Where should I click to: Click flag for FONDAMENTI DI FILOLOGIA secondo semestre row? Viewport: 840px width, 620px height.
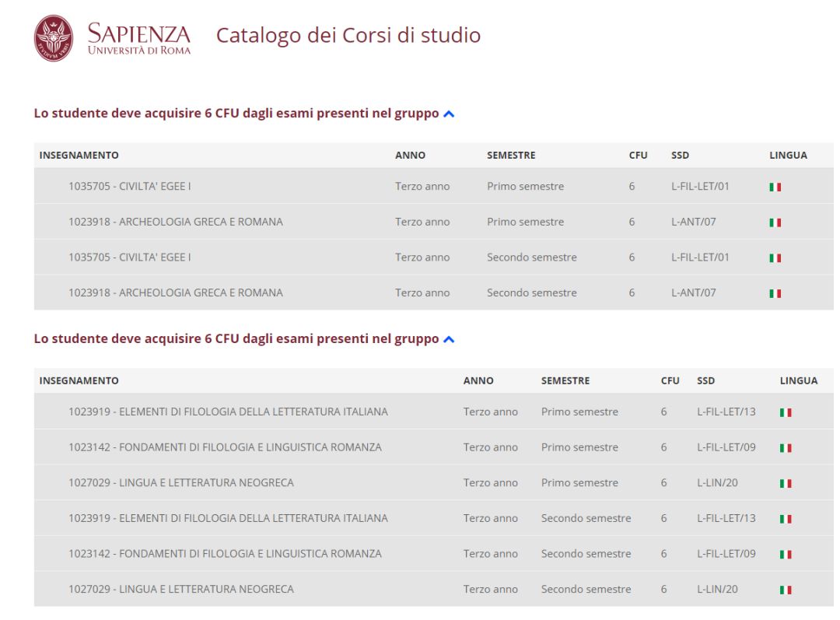click(786, 555)
